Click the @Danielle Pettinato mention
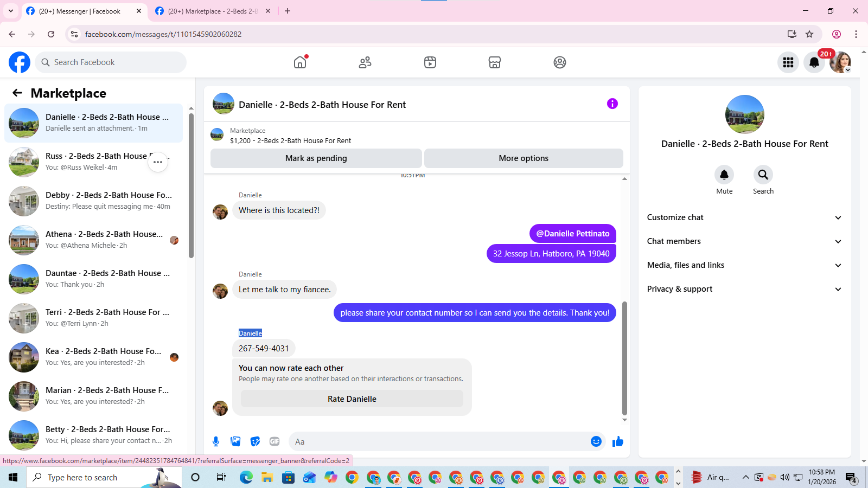The image size is (868, 488). click(573, 234)
